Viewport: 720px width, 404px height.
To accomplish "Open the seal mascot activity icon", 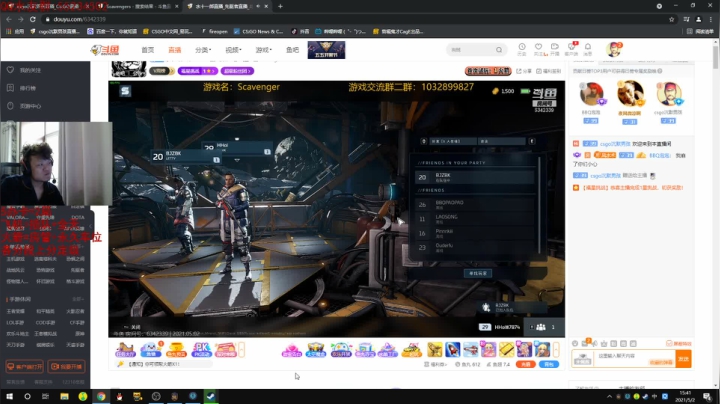I will coord(151,350).
